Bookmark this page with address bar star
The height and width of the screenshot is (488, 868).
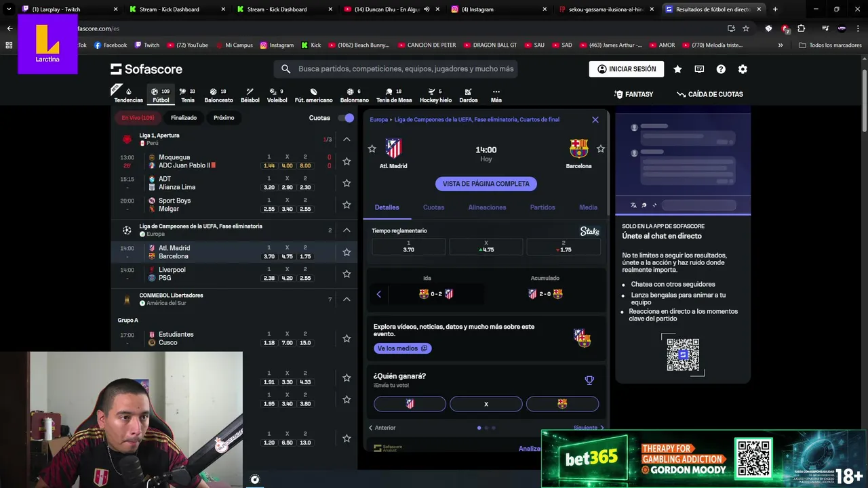pyautogui.click(x=746, y=28)
